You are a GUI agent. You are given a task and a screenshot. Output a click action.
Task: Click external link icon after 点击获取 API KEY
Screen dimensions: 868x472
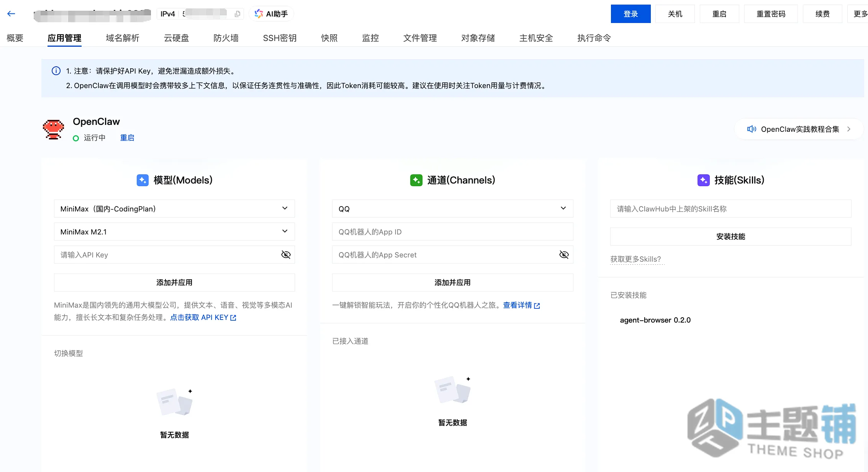pyautogui.click(x=233, y=318)
